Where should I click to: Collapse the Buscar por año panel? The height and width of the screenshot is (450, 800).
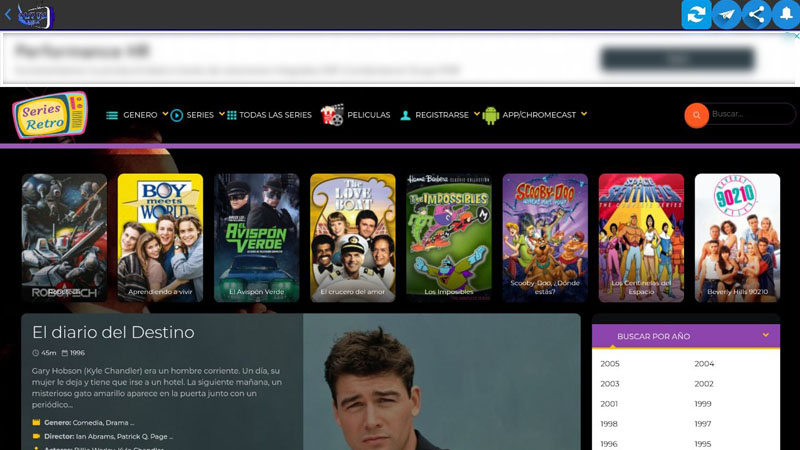click(x=765, y=335)
